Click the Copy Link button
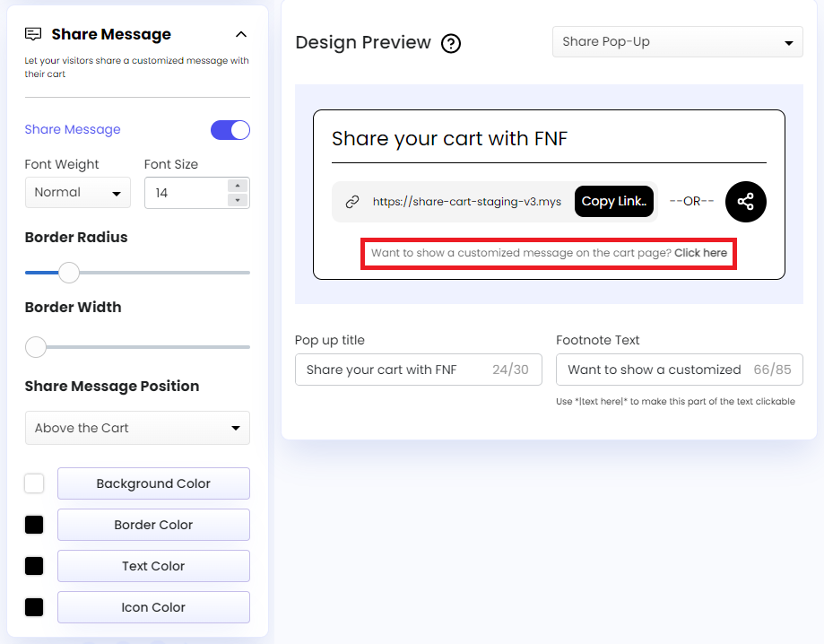Screen dimensions: 824x644 point(613,201)
